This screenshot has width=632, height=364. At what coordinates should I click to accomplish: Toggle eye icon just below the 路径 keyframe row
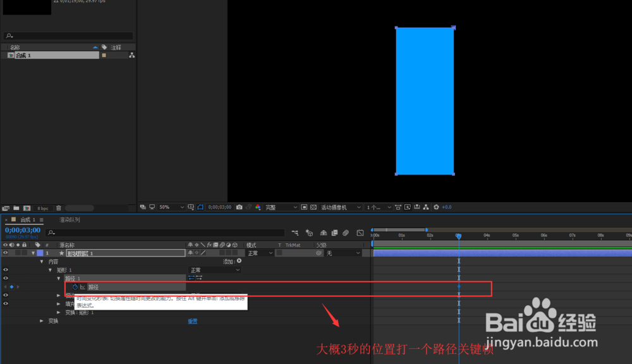5,295
